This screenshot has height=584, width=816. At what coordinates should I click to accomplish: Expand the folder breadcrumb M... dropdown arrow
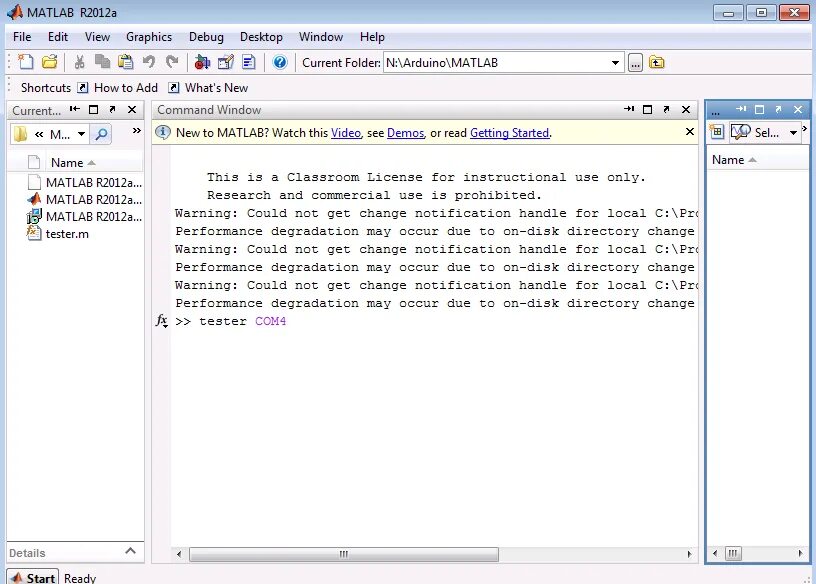pyautogui.click(x=82, y=134)
